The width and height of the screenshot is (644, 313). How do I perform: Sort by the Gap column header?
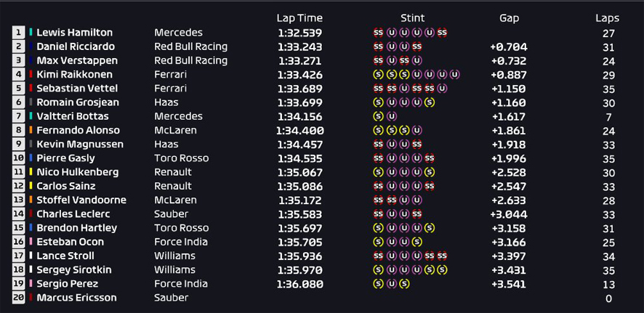pyautogui.click(x=509, y=18)
